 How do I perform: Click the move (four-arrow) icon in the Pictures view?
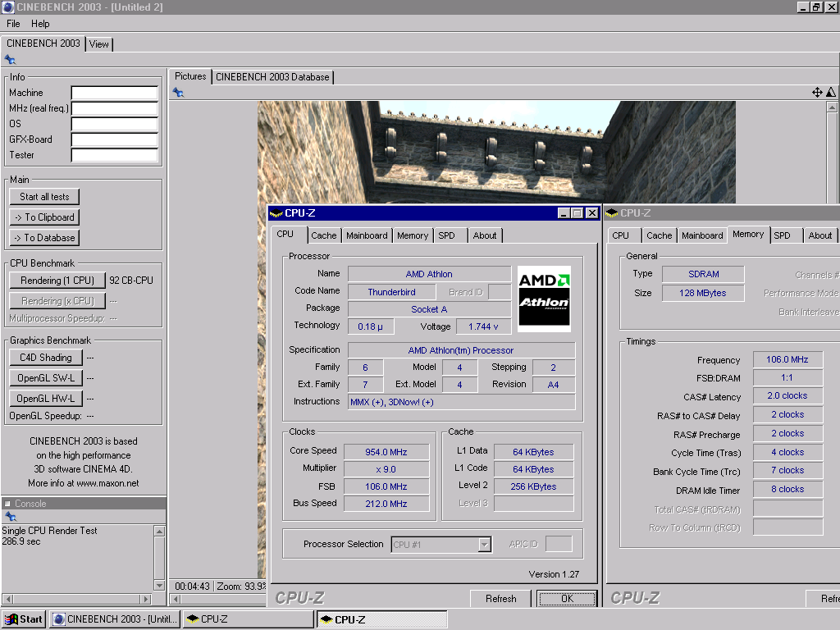click(817, 92)
